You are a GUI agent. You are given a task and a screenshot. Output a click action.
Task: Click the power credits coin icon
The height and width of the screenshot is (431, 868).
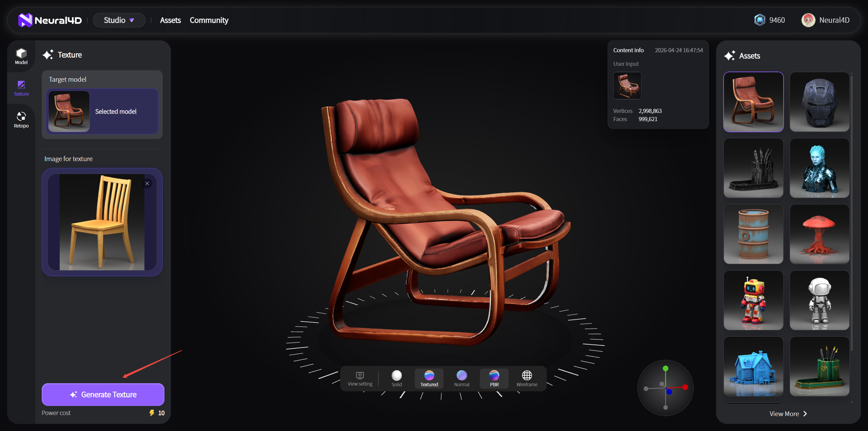click(x=759, y=20)
